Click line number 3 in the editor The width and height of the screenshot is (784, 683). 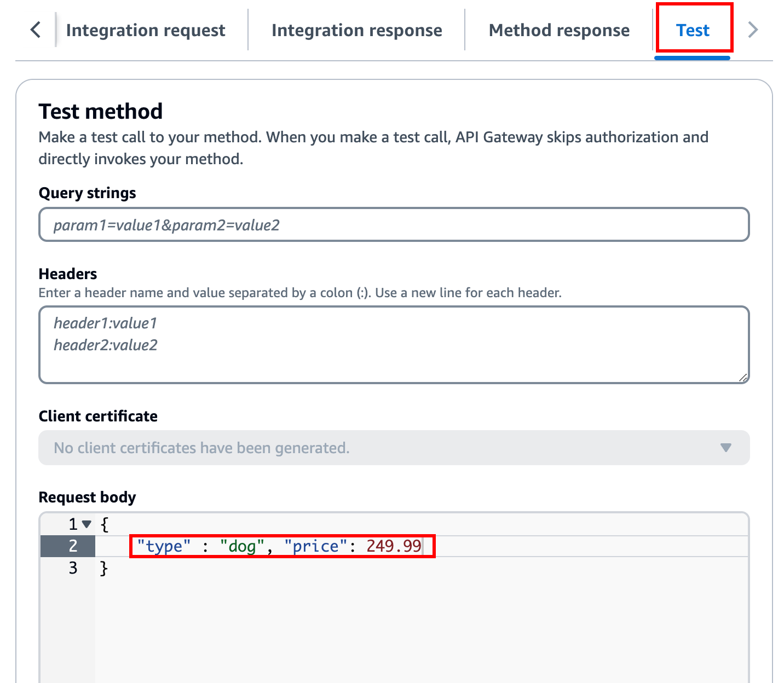click(x=73, y=568)
